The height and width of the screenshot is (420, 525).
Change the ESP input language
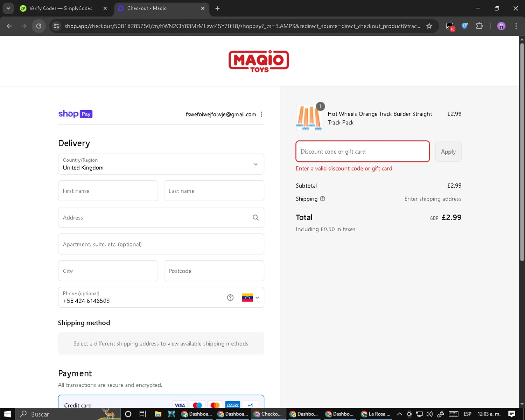click(x=467, y=414)
